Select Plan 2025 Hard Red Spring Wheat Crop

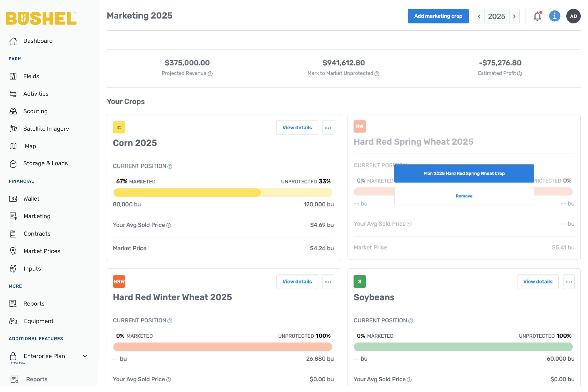pos(464,173)
